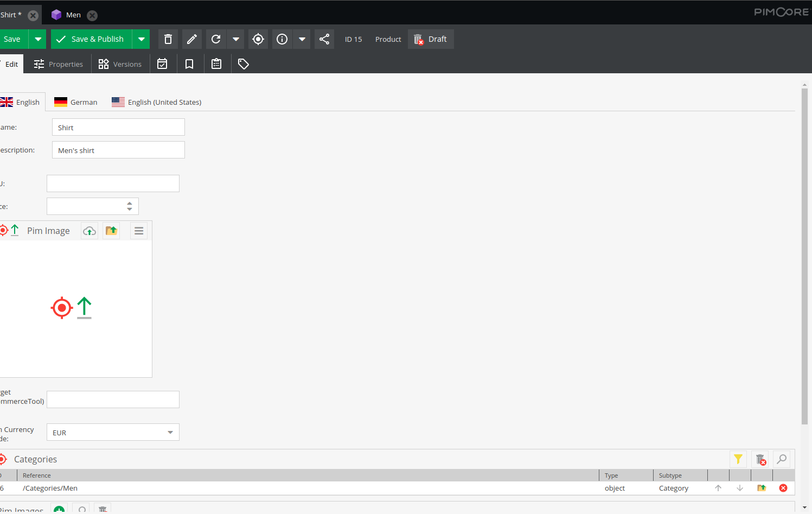The width and height of the screenshot is (812, 514).
Task: Click the Reference column header
Action: (308, 475)
